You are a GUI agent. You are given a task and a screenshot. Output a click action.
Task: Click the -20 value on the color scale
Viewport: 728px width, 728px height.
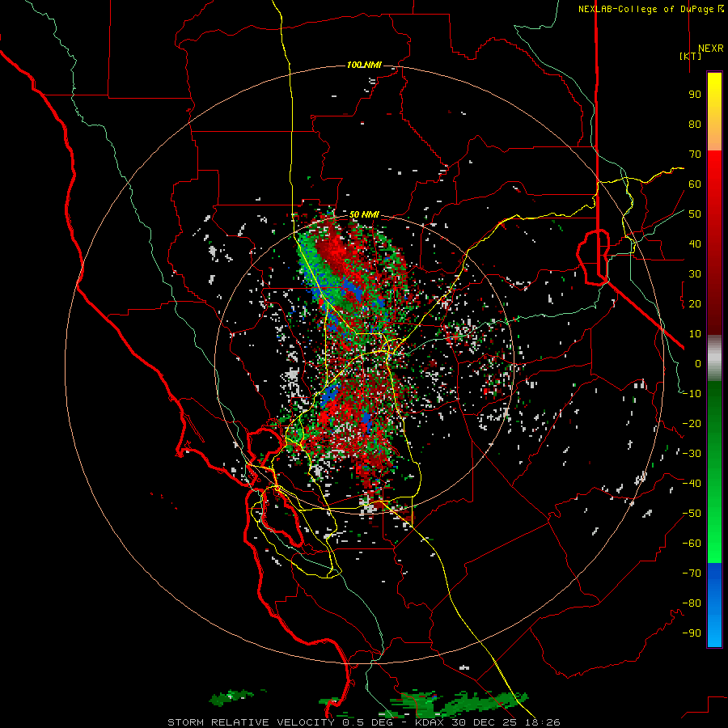(x=692, y=423)
